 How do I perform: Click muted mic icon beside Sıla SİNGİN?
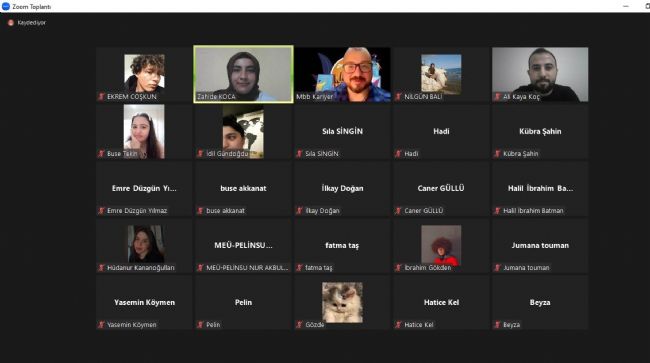coord(299,154)
